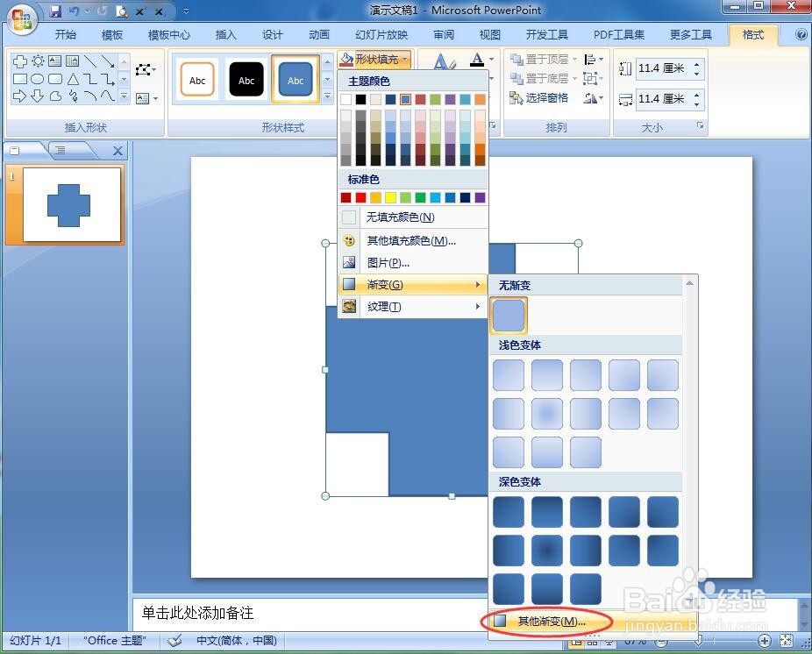Choose first light variation gradient
This screenshot has height=654, width=812.
pos(509,375)
